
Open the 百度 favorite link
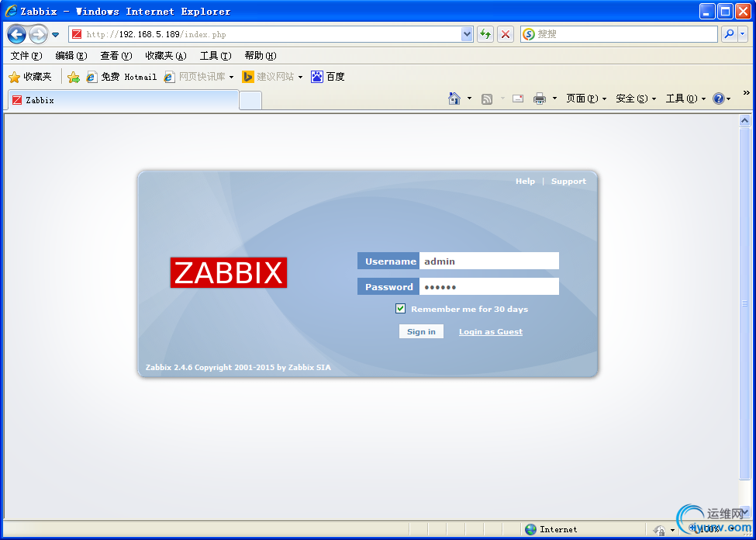[x=328, y=77]
